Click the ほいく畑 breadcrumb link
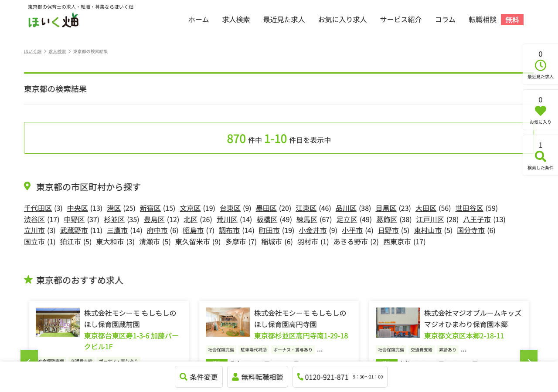 [x=33, y=51]
